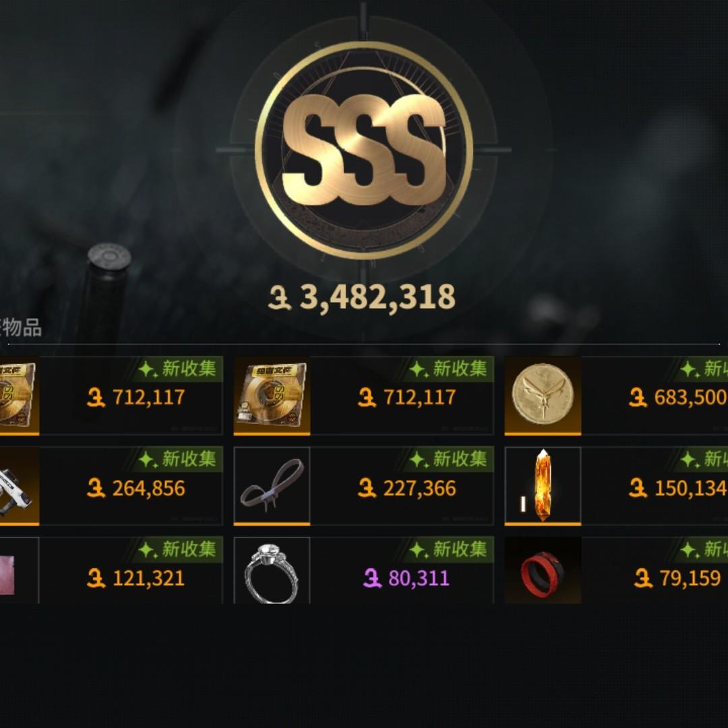
Task: Click the 683,500 coin value
Action: [x=678, y=398]
